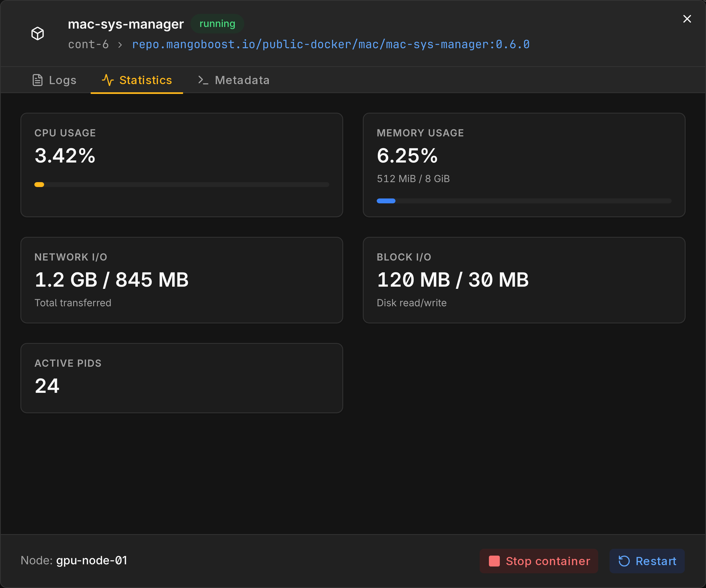Click the BLOCK I/O card heading
Image resolution: width=706 pixels, height=588 pixels.
[404, 257]
